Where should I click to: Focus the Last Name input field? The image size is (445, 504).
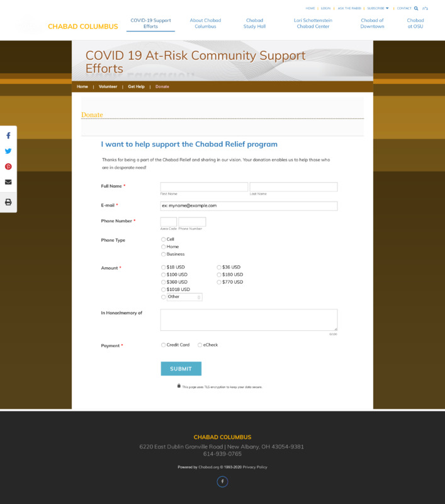click(x=293, y=186)
